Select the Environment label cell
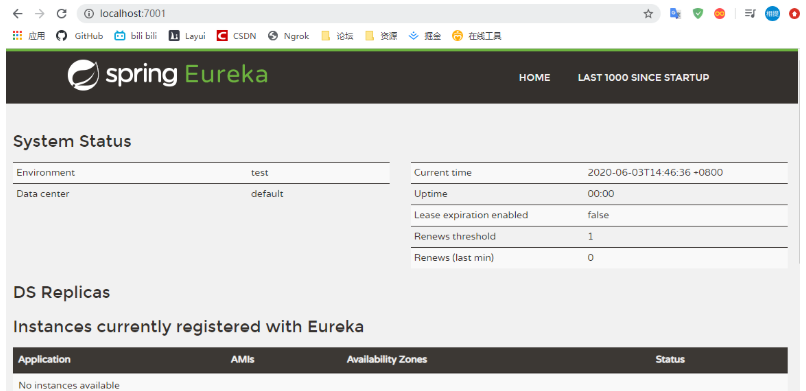806x391 pixels. [46, 173]
